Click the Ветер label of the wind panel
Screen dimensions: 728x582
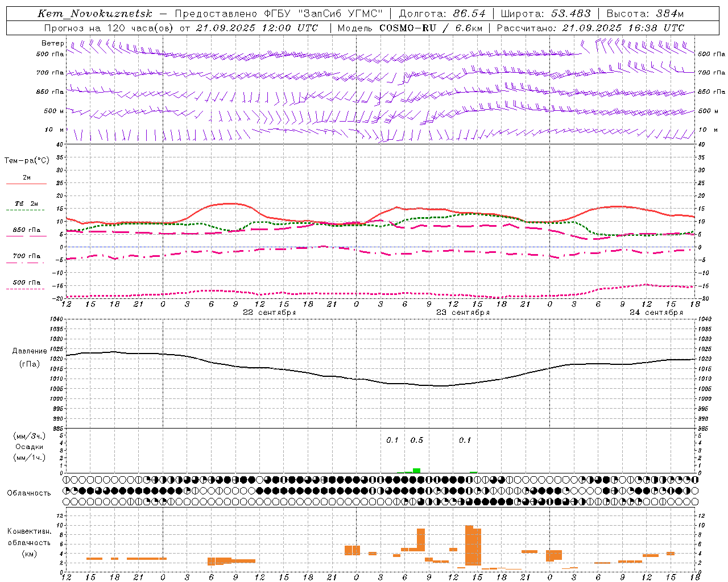[52, 43]
